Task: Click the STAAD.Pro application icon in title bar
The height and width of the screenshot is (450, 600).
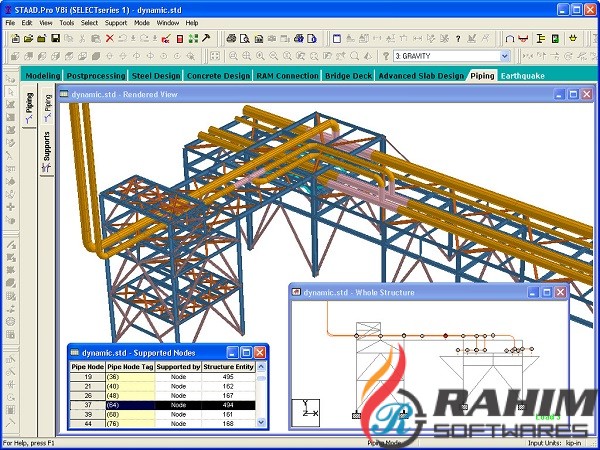Action: [8, 7]
